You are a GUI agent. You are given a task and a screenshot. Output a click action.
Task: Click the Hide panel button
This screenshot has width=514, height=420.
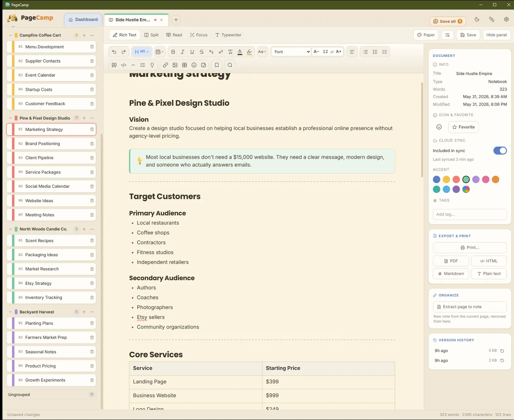pyautogui.click(x=497, y=35)
